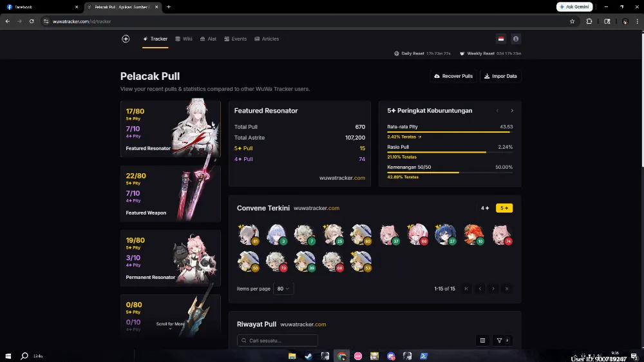Click the dark blue-haired avatar with pity 27
This screenshot has width=644, height=362.
[x=445, y=234]
